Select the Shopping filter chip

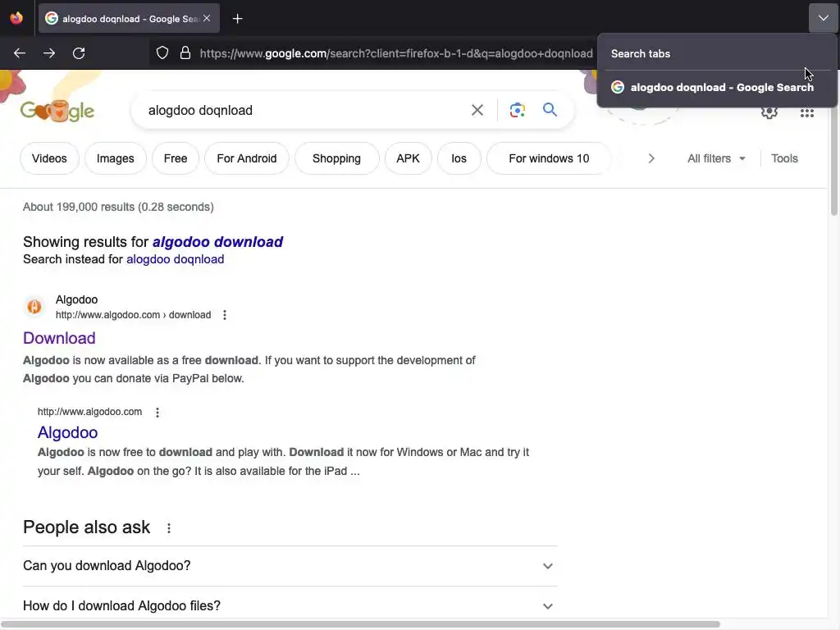(336, 158)
